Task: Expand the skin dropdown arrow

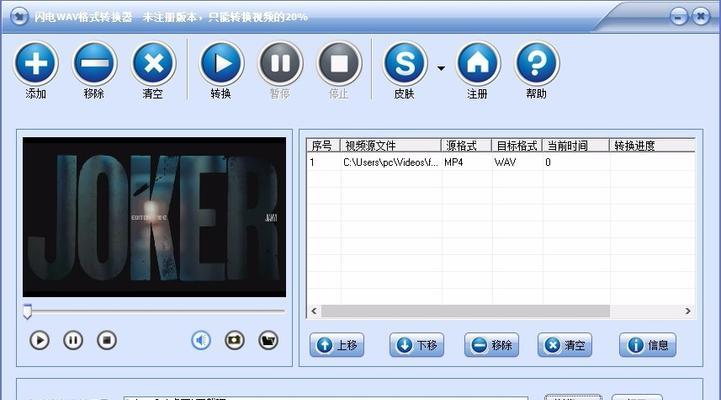Action: click(x=441, y=69)
